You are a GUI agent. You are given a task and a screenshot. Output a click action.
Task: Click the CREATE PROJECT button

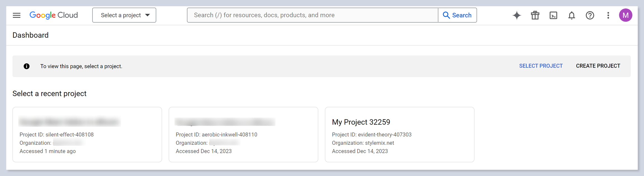[x=598, y=66]
